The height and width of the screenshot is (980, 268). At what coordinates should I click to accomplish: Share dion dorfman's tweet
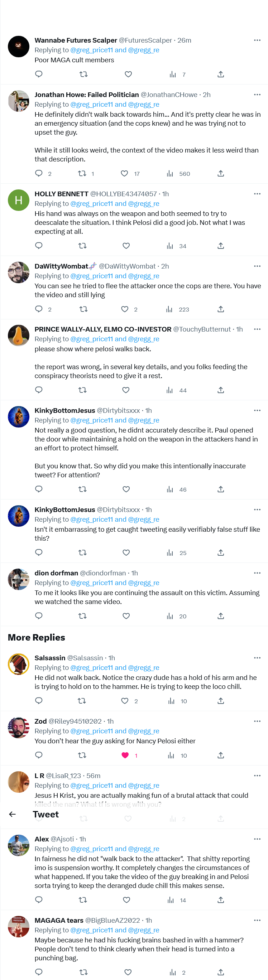tap(221, 616)
